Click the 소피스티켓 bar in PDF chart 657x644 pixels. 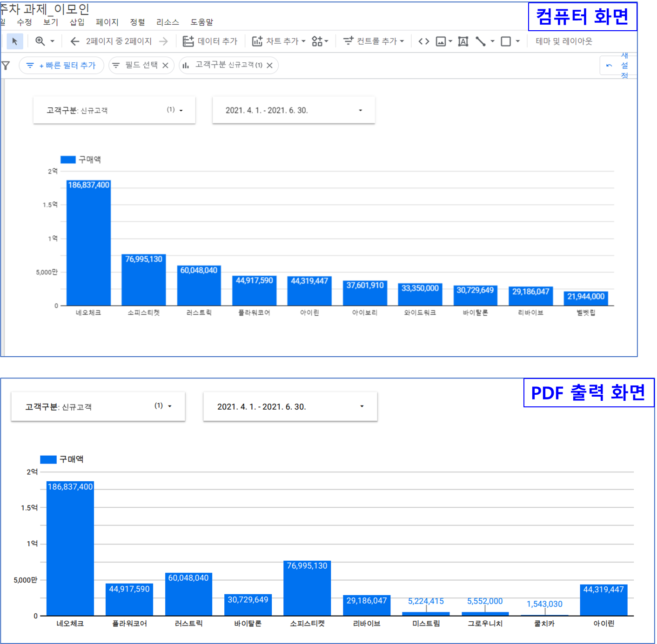point(307,588)
